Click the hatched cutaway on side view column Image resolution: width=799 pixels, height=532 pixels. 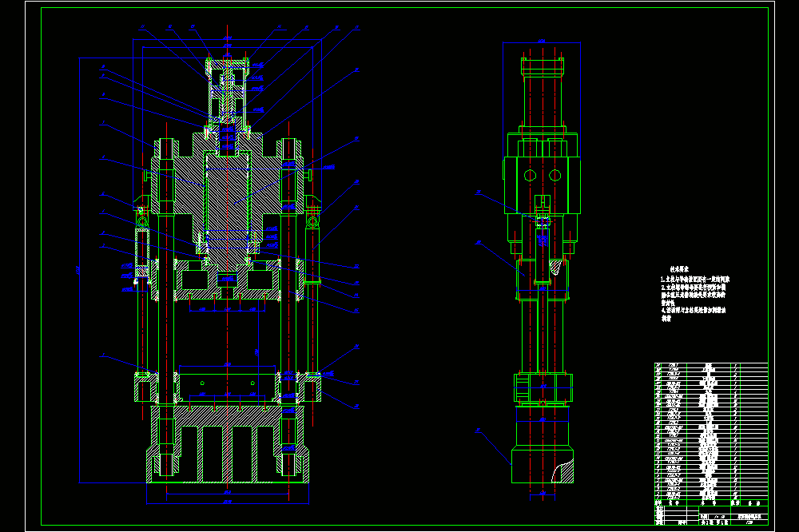click(x=559, y=267)
